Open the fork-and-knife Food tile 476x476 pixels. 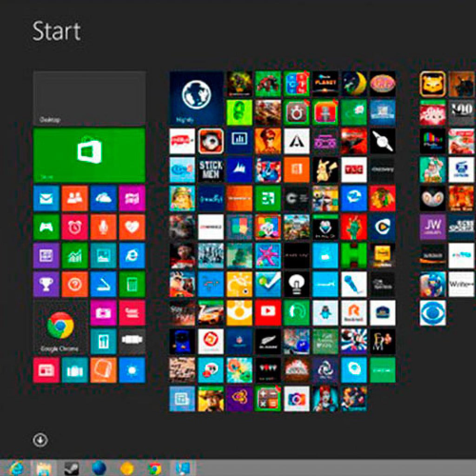point(104,342)
